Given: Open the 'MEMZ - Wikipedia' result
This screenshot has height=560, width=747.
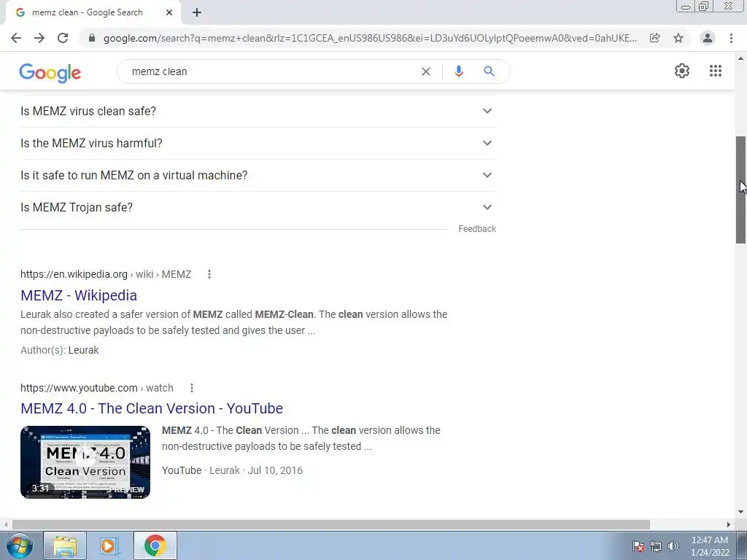Looking at the screenshot, I should coord(79,295).
